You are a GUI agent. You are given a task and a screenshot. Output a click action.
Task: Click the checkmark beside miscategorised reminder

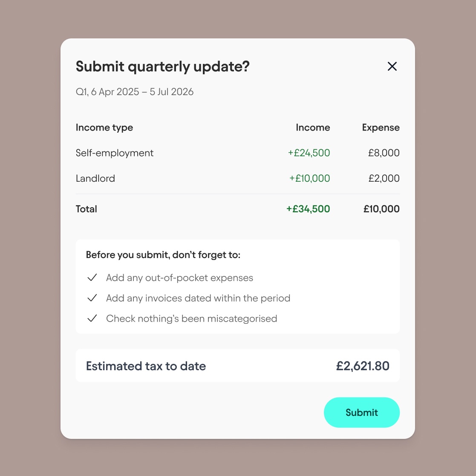(92, 318)
